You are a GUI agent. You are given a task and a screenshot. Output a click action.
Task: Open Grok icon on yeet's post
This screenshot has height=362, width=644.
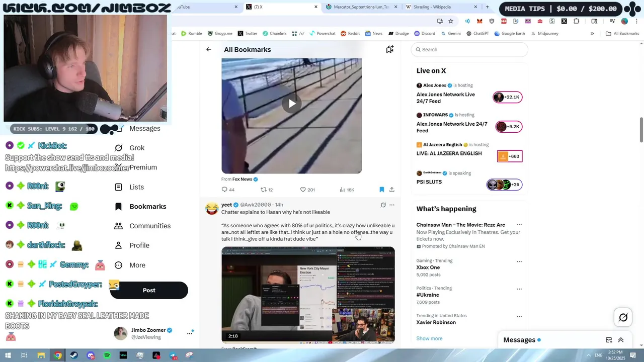383,205
